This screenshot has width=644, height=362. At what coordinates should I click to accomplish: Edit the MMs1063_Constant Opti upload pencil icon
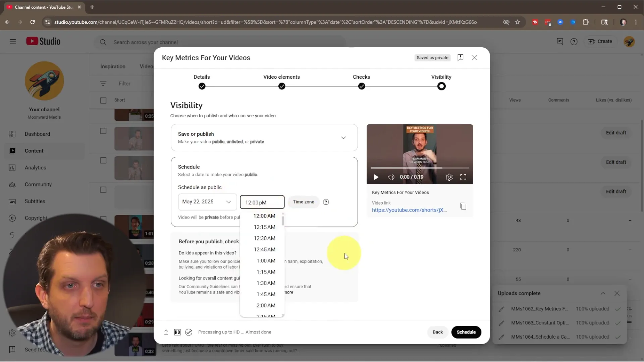[x=501, y=323]
